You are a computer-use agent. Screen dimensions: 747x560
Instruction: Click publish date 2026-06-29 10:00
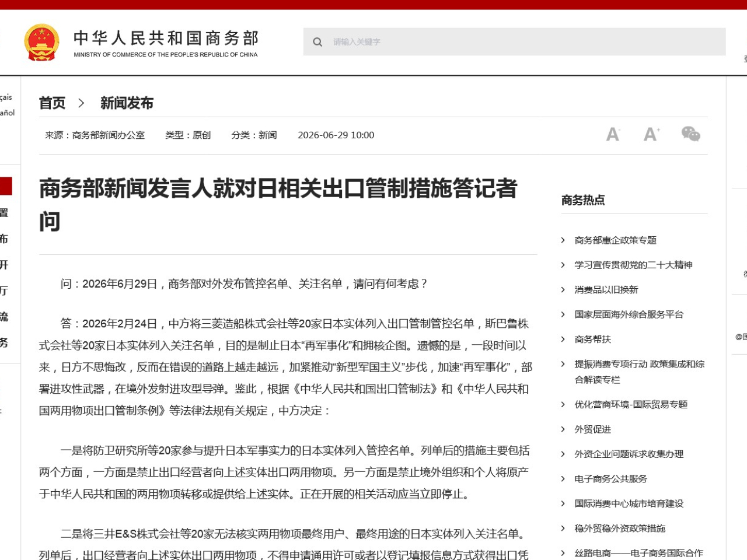pos(336,135)
